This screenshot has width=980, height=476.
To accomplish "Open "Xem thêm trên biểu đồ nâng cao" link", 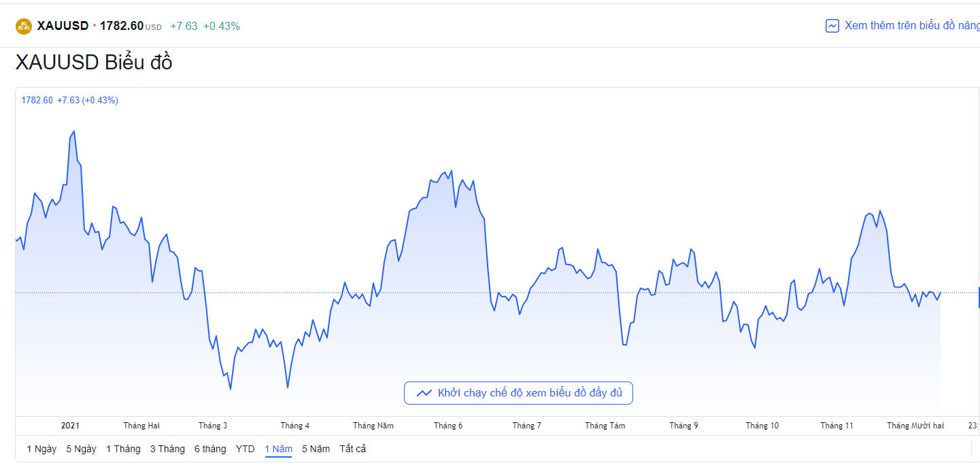I will 911,26.
